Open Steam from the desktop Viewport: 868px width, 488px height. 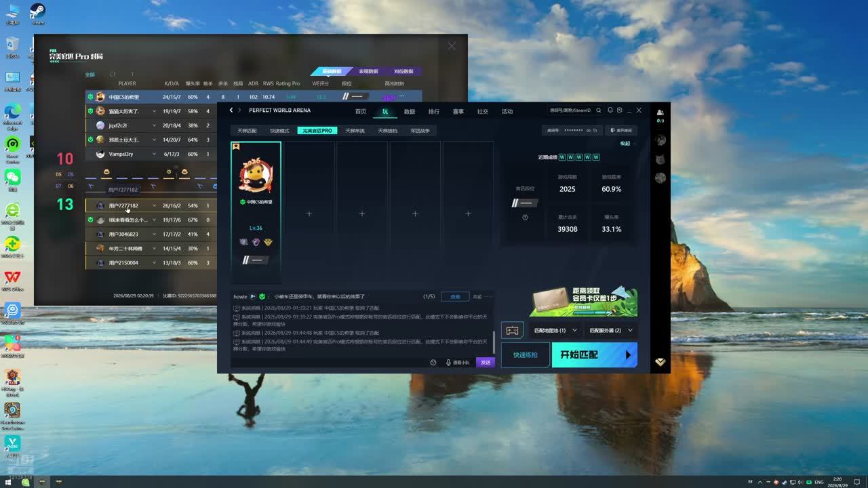coord(37,14)
